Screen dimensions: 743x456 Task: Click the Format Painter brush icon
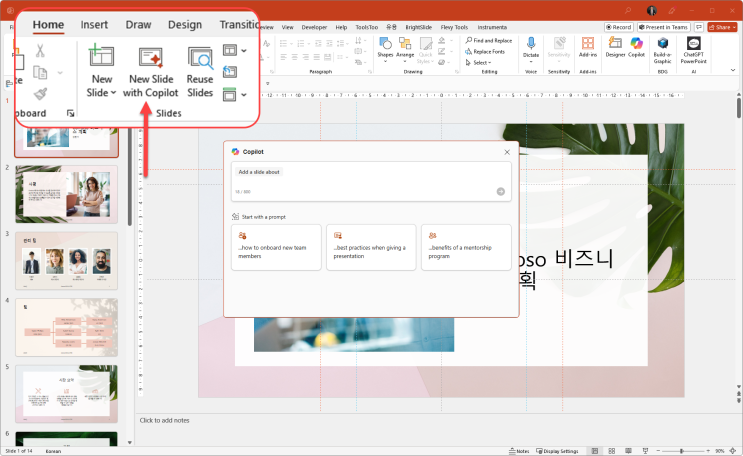click(40, 94)
